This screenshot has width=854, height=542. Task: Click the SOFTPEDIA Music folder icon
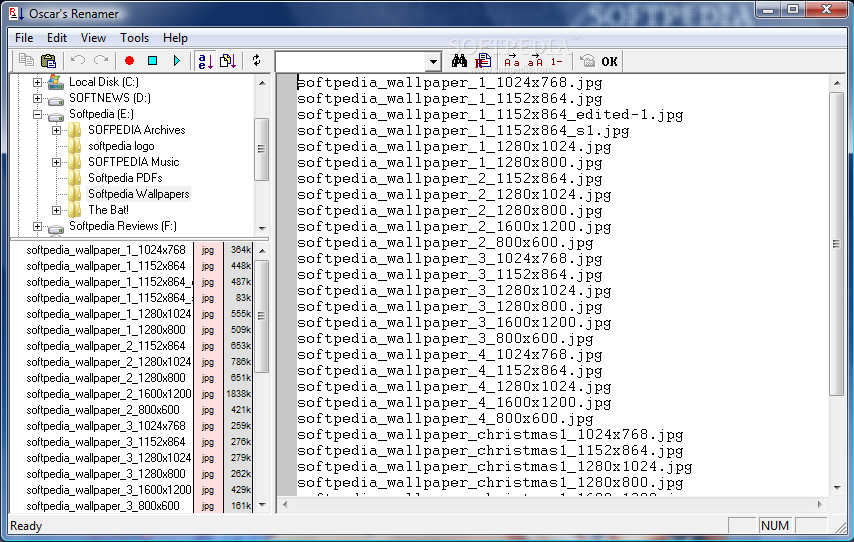75,162
